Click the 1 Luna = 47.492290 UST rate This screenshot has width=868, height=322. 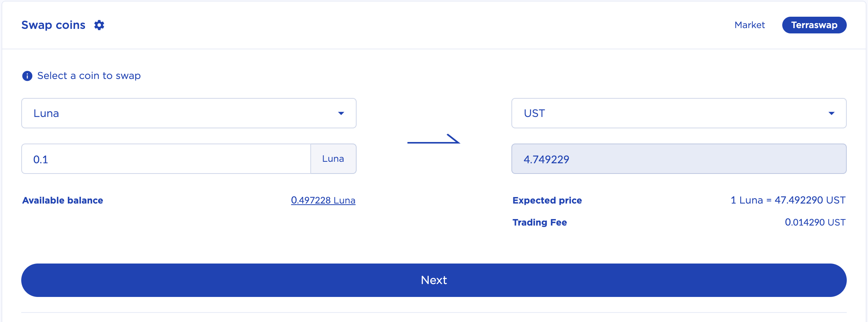pos(788,200)
